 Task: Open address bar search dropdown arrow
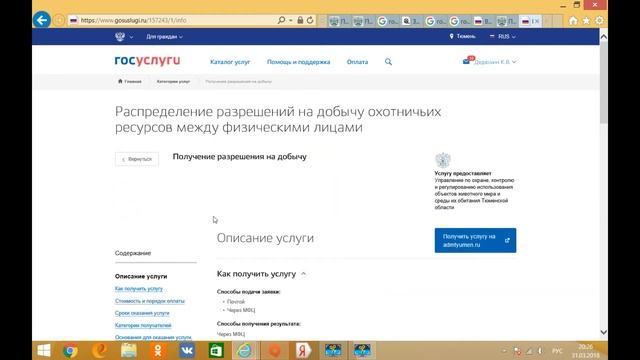[291, 20]
